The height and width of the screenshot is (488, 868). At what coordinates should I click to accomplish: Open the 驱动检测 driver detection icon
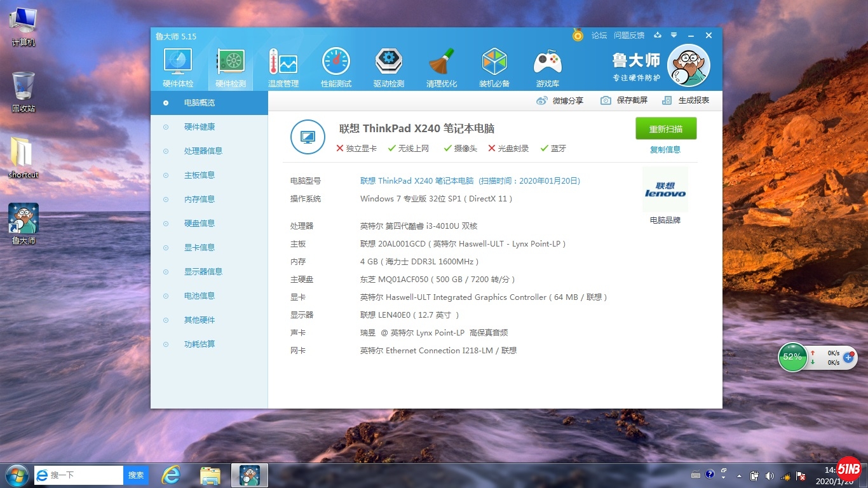[x=388, y=67]
